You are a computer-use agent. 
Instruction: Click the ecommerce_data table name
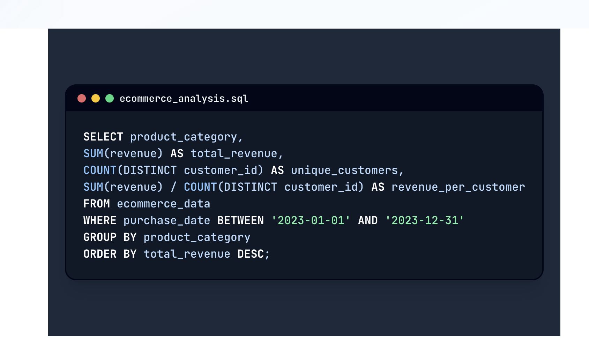163,204
